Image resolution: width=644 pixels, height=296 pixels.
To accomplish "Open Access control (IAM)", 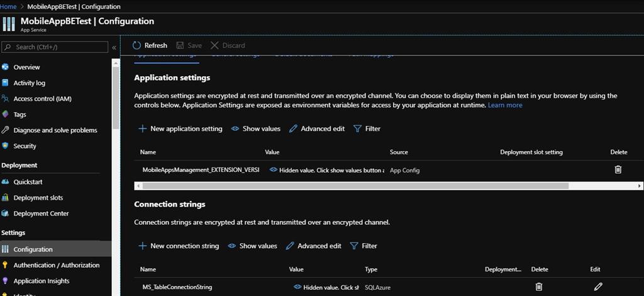I will [42, 99].
